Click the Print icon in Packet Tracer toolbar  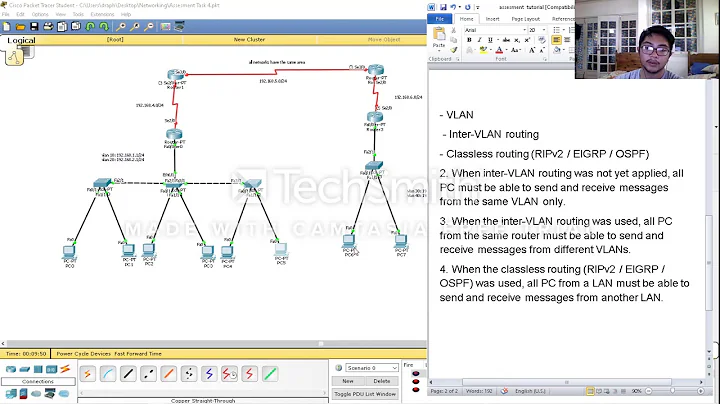pos(48,27)
